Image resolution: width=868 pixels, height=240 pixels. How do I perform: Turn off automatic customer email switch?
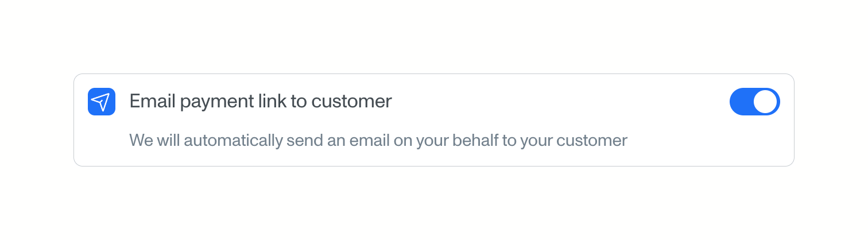tap(754, 102)
